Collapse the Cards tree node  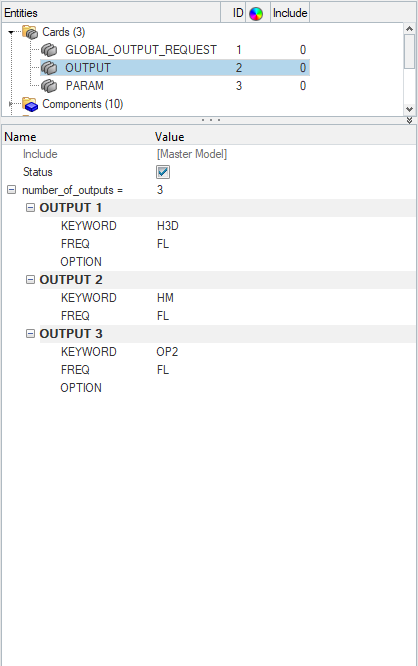pos(11,32)
